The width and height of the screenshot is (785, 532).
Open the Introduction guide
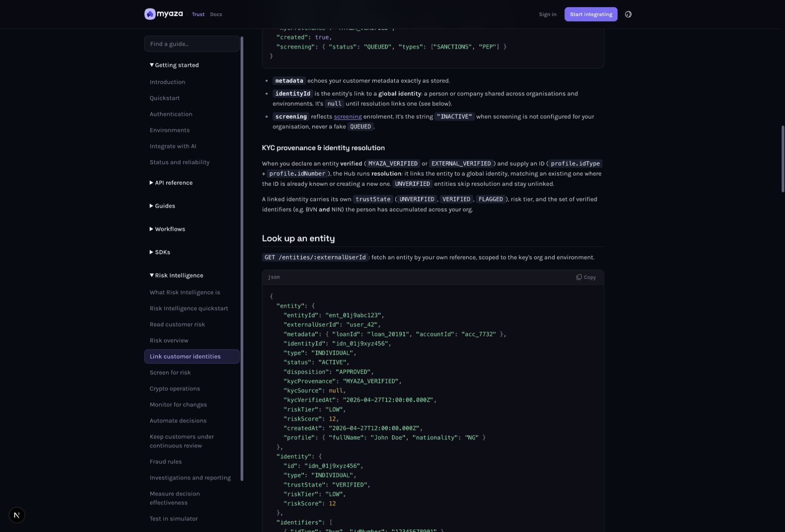(168, 82)
